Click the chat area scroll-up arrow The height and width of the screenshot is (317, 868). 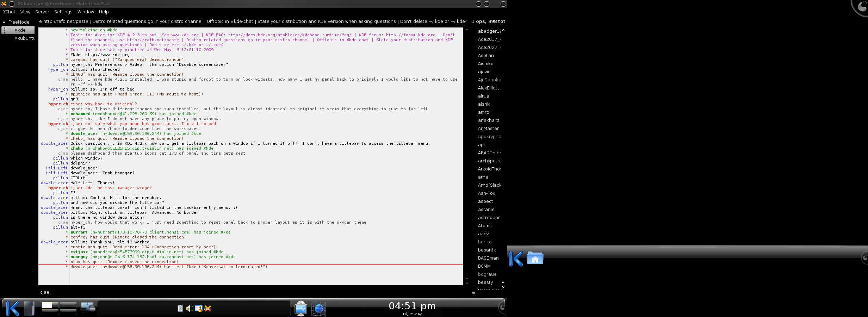467,30
